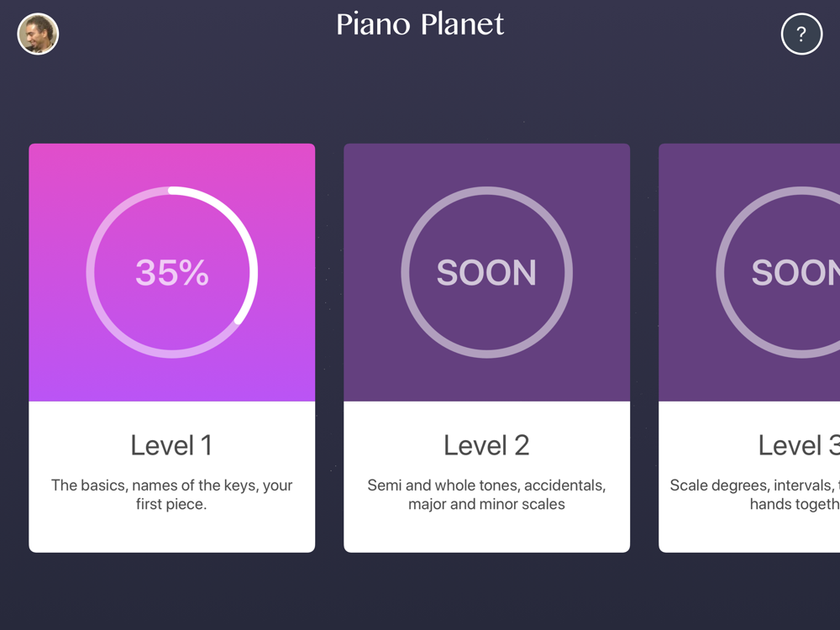
Task: Open the user profile avatar
Action: 38,34
